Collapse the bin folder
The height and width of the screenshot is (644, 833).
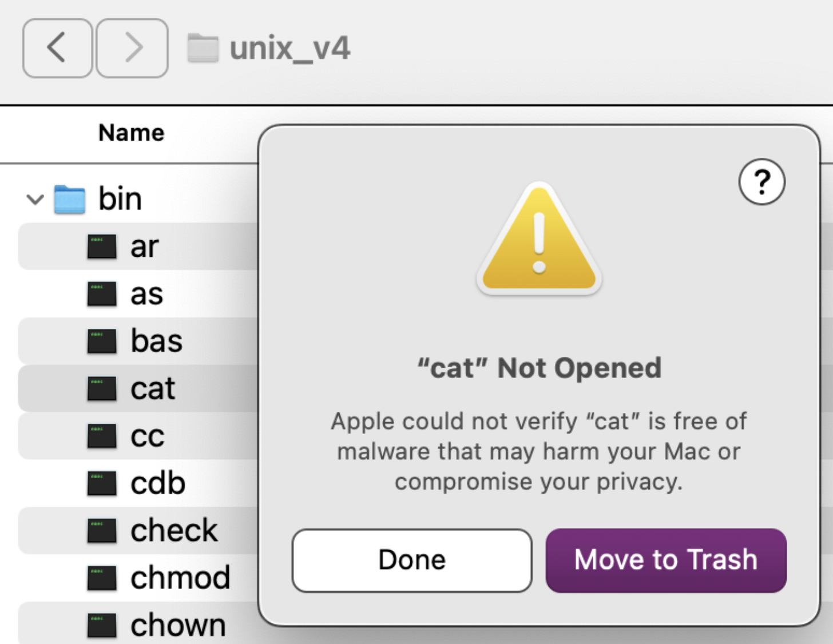[35, 200]
